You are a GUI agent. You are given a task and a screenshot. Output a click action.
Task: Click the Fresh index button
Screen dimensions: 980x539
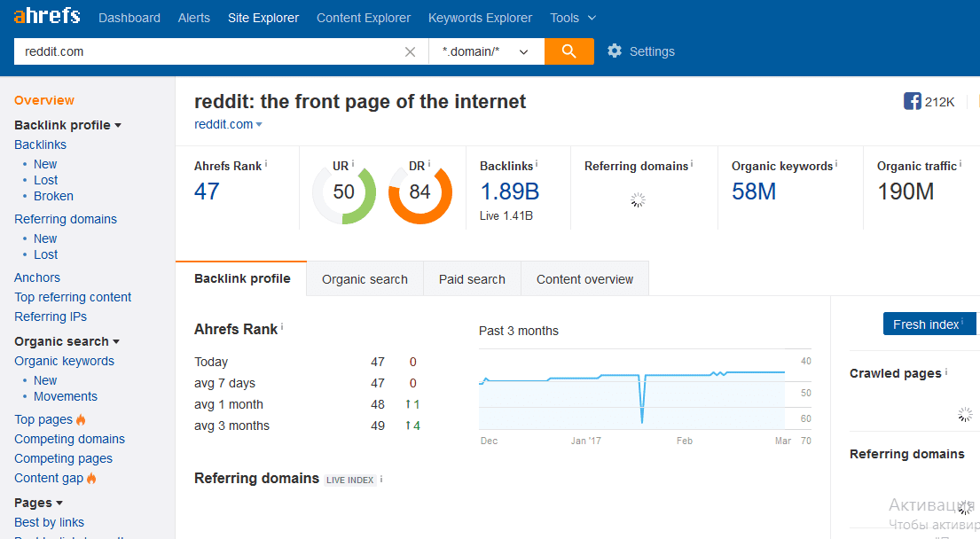point(929,324)
